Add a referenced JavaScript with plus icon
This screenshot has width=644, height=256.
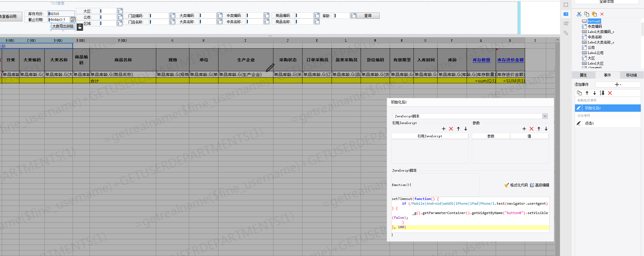pyautogui.click(x=444, y=129)
